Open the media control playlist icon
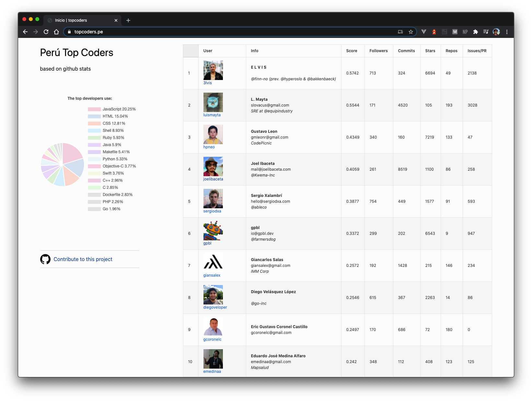 486,32
